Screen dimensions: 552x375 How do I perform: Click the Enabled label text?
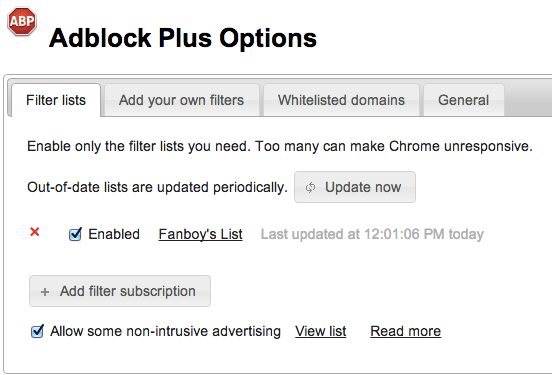click(x=114, y=234)
